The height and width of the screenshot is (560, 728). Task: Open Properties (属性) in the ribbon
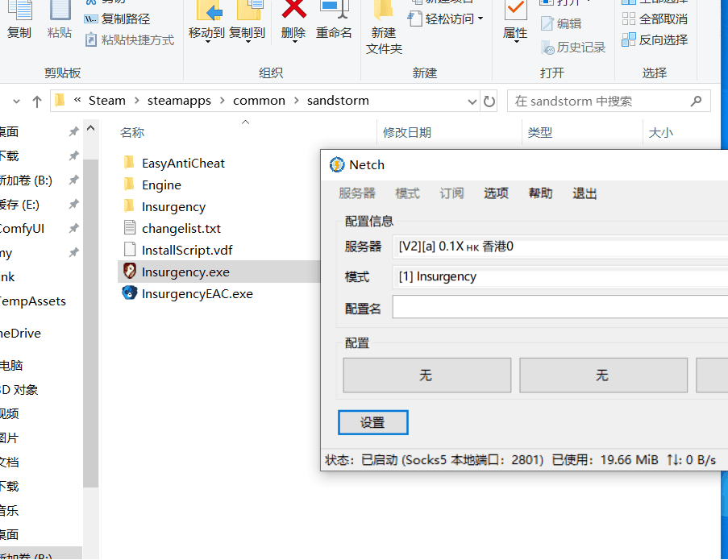click(x=515, y=22)
